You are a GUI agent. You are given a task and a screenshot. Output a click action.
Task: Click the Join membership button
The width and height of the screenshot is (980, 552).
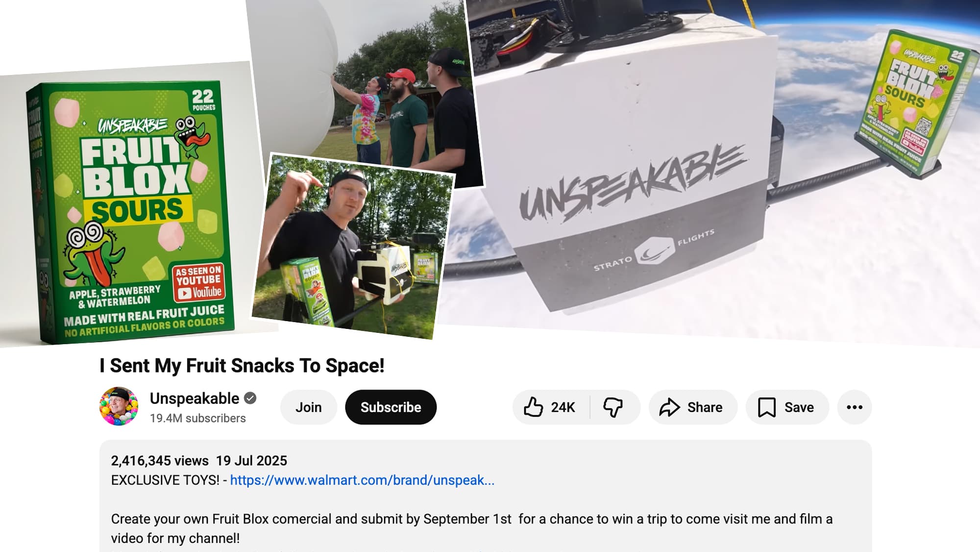(309, 407)
